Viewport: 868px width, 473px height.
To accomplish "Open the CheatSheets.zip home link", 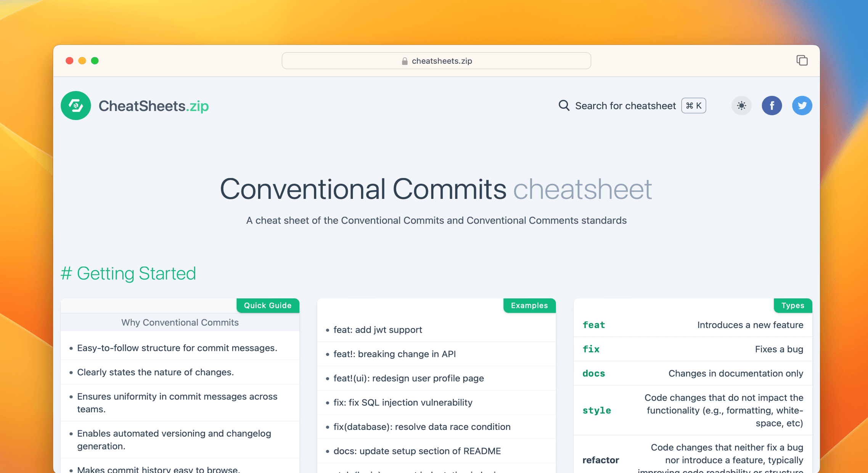I will [153, 106].
